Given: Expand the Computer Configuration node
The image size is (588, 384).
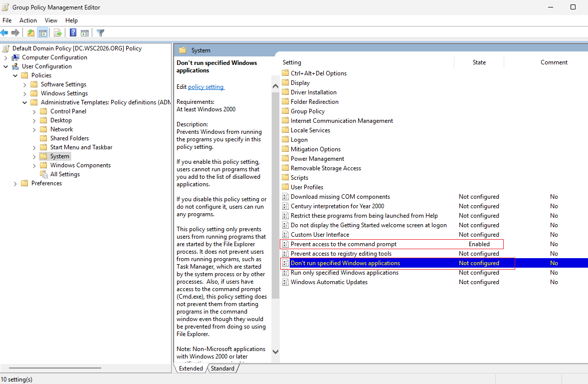Looking at the screenshot, I should coord(5,58).
